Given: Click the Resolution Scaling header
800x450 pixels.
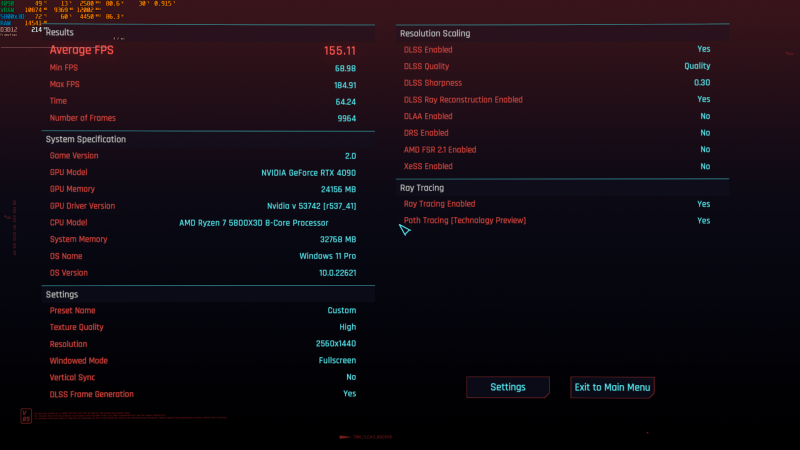Looking at the screenshot, I should tap(435, 33).
